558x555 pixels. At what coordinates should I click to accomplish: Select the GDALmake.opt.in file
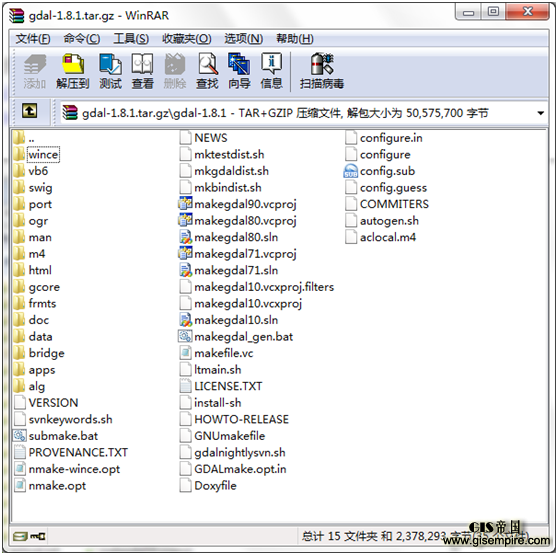click(x=233, y=469)
